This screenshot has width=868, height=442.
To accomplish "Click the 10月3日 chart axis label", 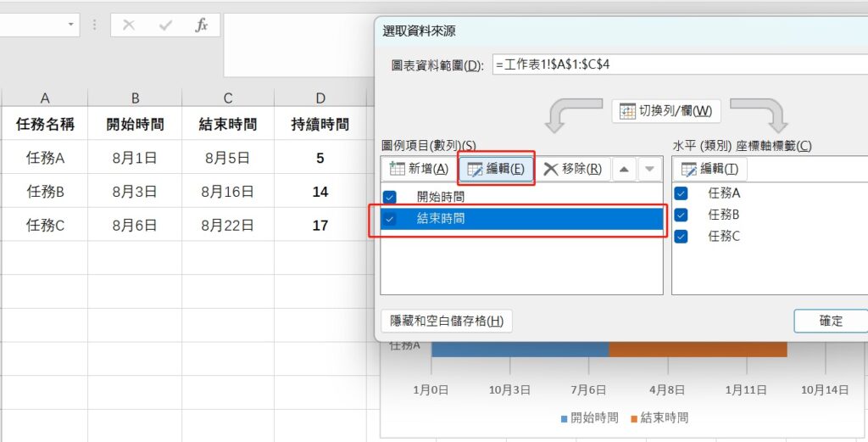I will 509,390.
